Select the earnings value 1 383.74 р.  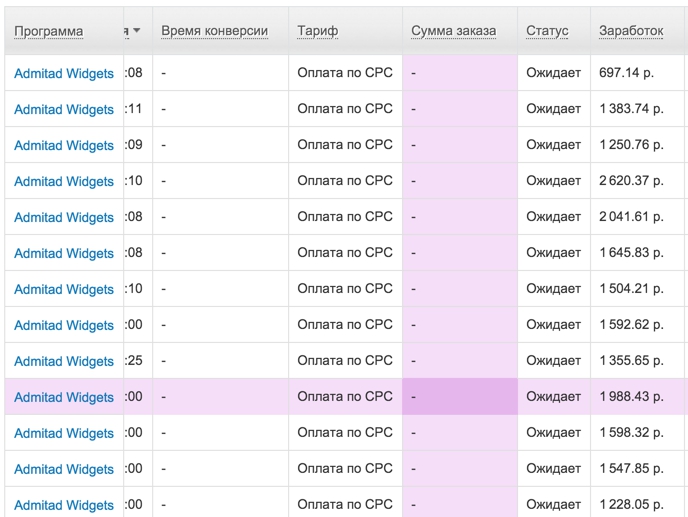point(631,109)
